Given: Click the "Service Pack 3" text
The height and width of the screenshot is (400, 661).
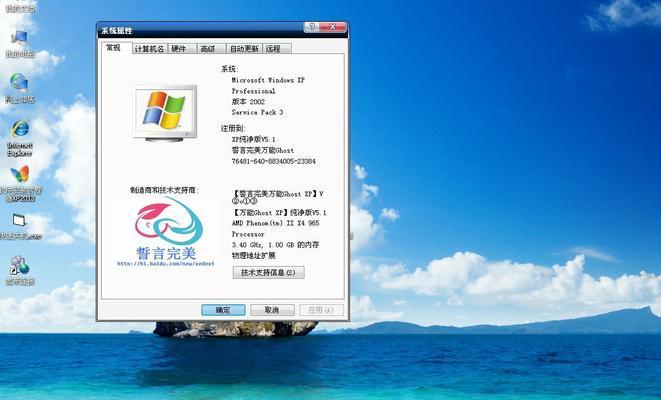Looking at the screenshot, I should tap(257, 112).
